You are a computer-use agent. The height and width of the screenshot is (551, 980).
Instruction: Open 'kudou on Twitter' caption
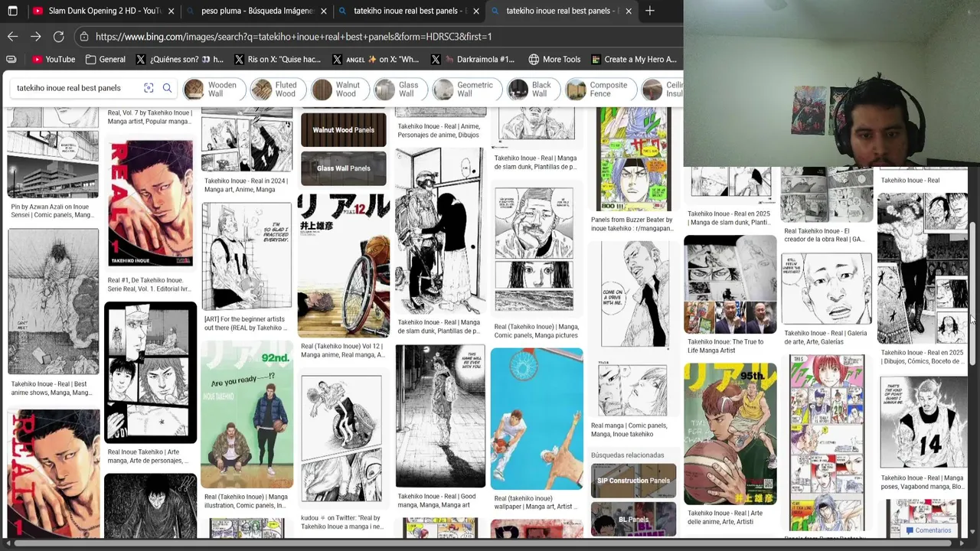[x=341, y=522]
